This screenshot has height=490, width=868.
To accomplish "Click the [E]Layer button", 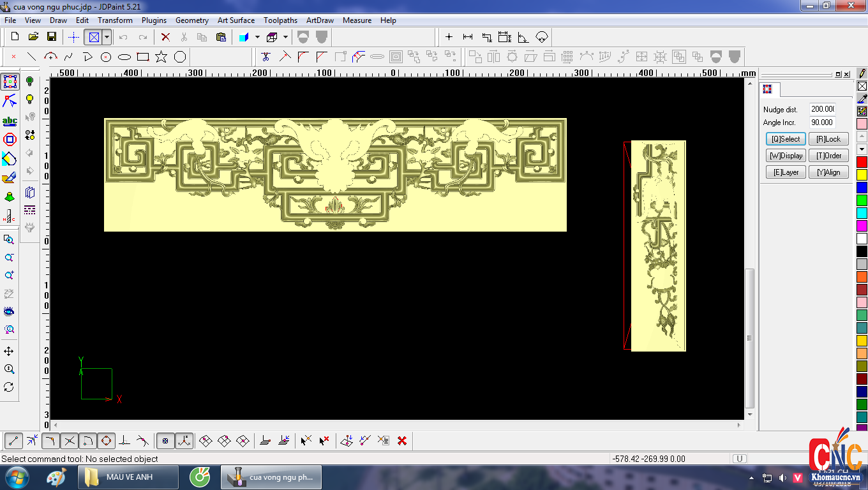I will click(786, 172).
